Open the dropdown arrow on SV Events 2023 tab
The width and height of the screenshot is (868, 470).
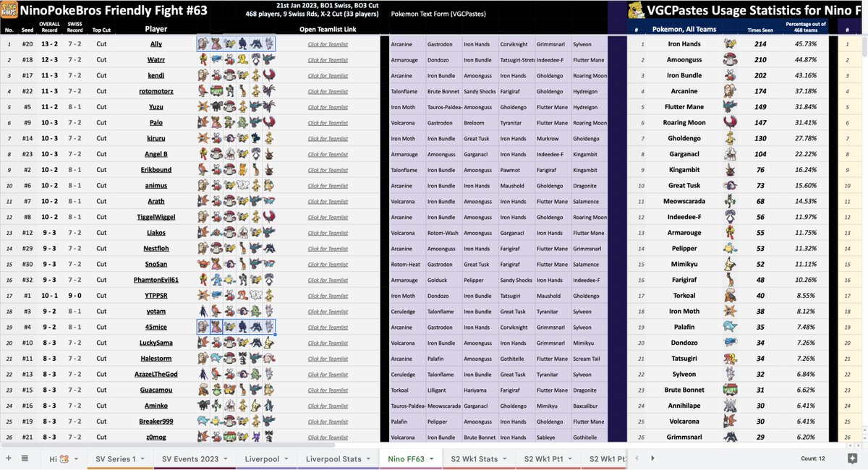[225, 459]
